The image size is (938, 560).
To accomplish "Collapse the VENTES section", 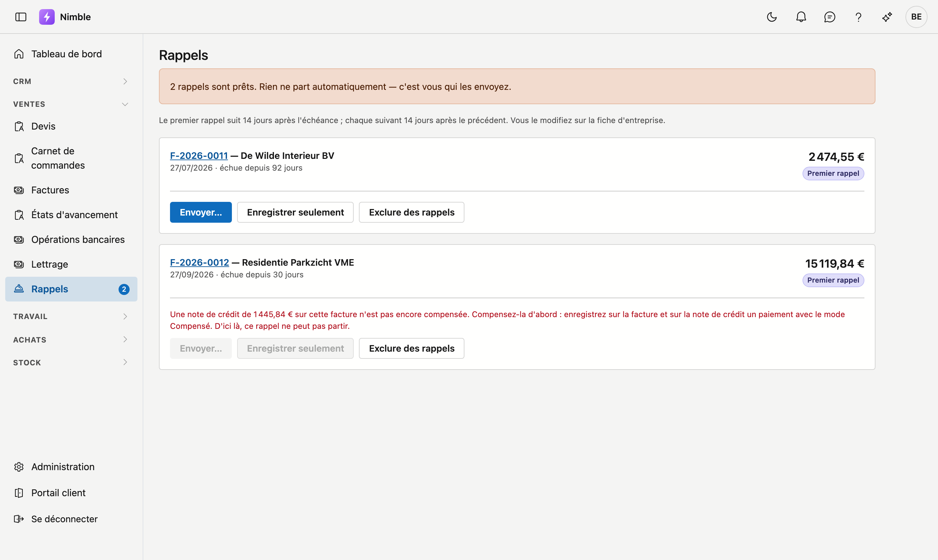I will click(x=71, y=104).
